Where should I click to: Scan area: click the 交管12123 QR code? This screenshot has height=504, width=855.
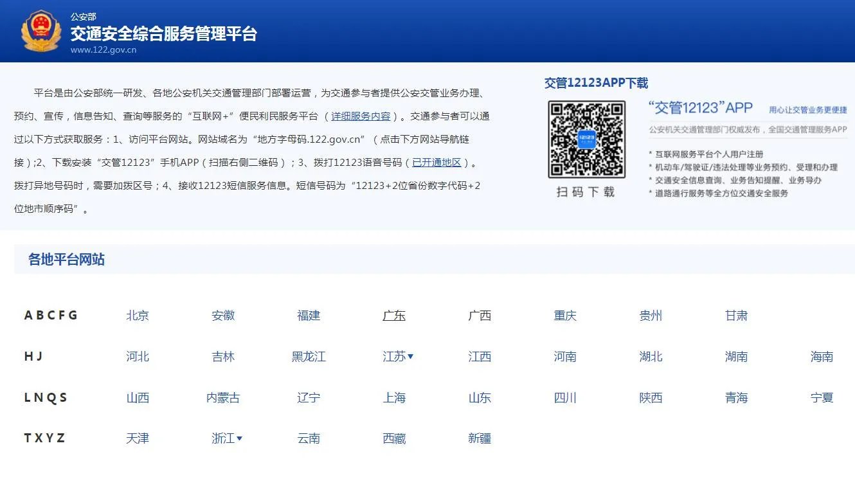tap(586, 140)
